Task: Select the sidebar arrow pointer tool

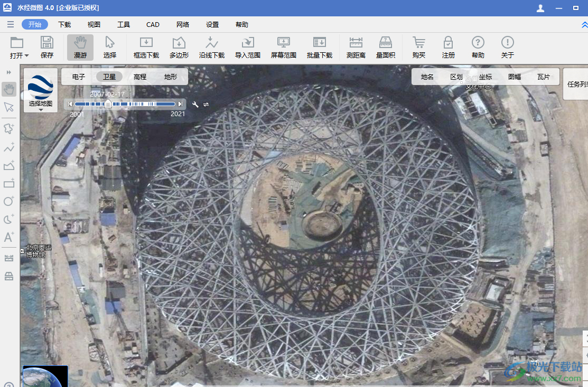Action: click(x=9, y=107)
